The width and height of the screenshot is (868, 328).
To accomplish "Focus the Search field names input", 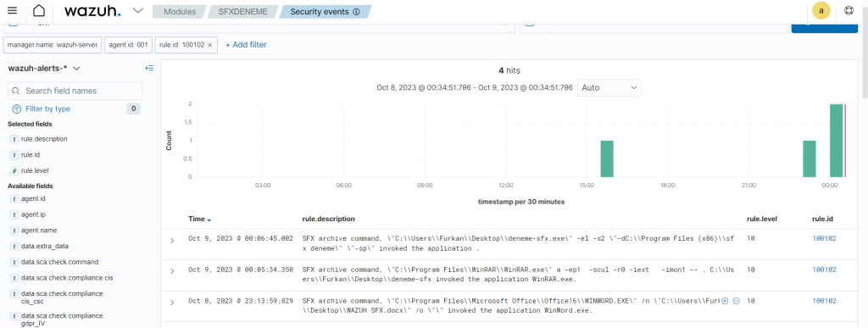I will [75, 91].
